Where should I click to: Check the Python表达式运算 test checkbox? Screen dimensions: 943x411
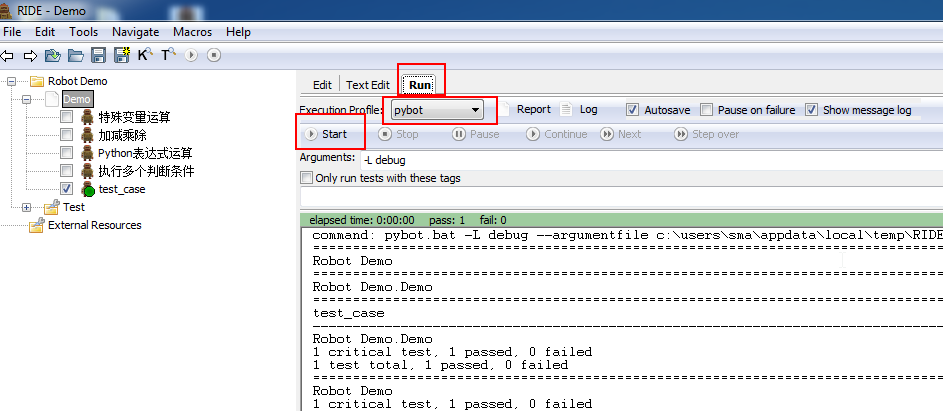tap(67, 153)
